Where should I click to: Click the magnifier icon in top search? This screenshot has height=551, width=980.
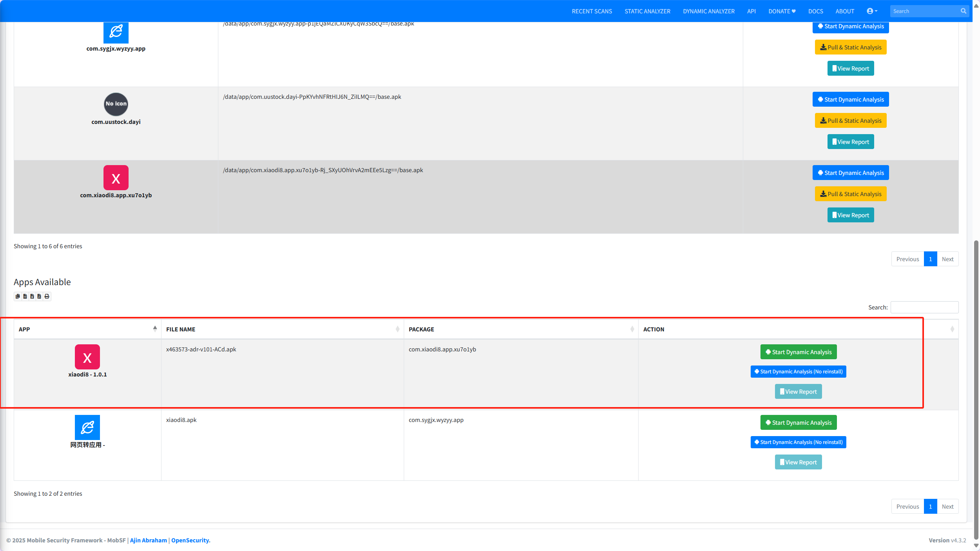point(963,11)
